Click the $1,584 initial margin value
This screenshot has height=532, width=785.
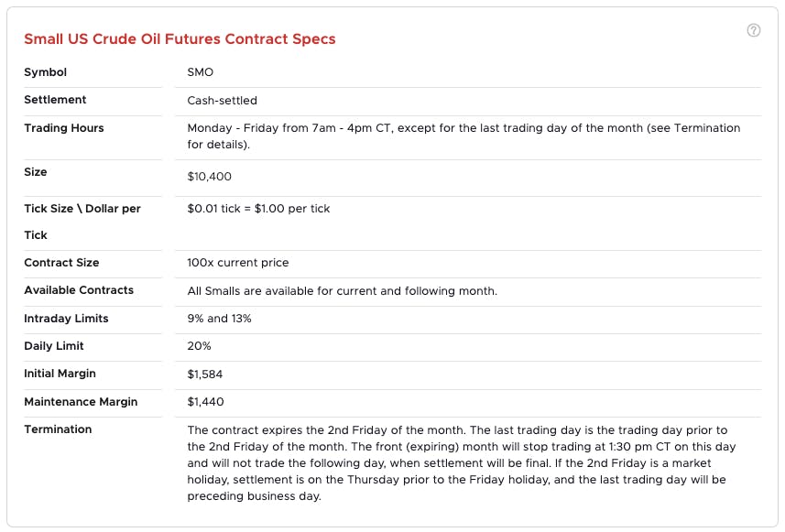(205, 375)
